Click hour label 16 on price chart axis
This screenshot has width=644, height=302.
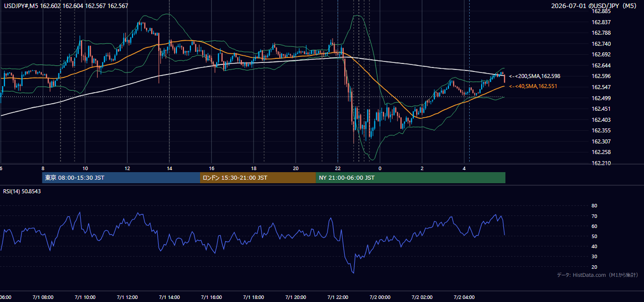(212, 168)
